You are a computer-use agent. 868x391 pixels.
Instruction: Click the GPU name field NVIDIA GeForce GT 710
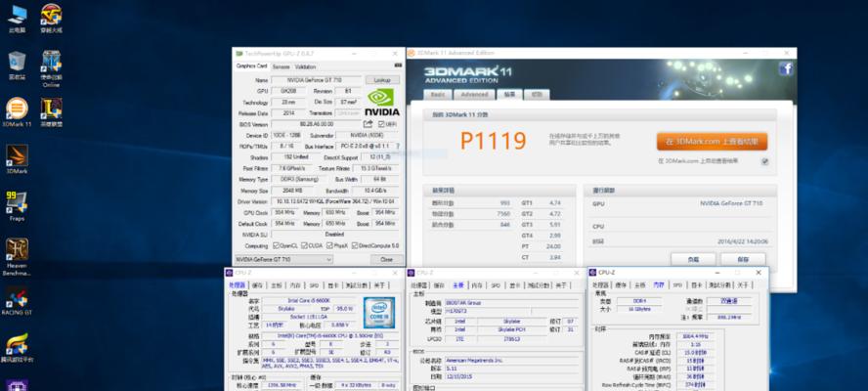(x=316, y=80)
